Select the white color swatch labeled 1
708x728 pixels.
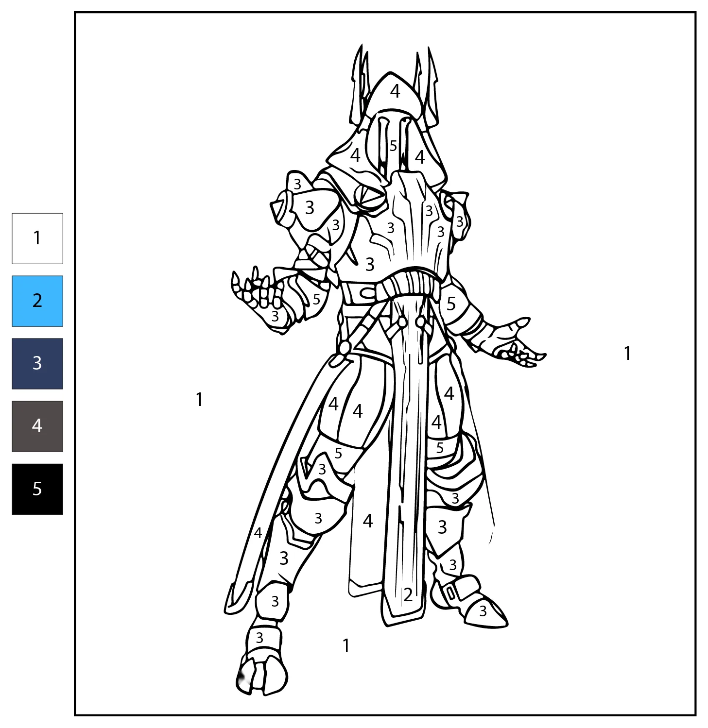click(x=37, y=238)
